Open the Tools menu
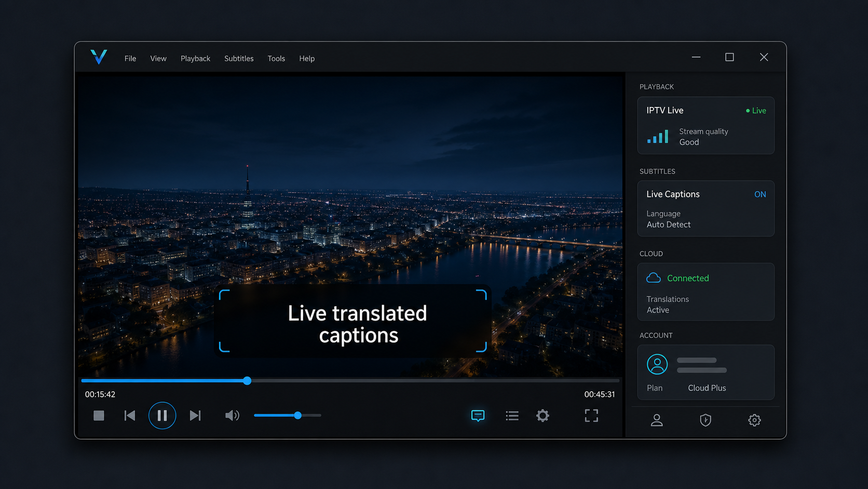This screenshot has width=868, height=489. click(276, 59)
